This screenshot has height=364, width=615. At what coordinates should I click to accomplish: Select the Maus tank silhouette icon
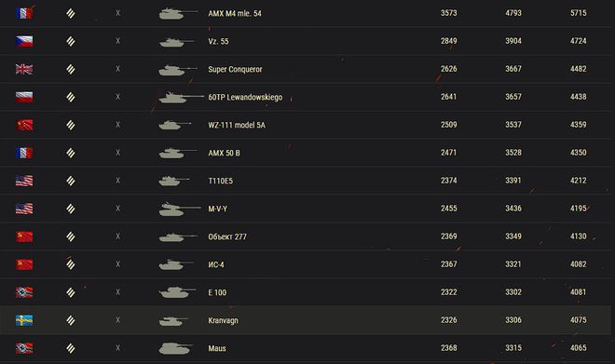(176, 348)
